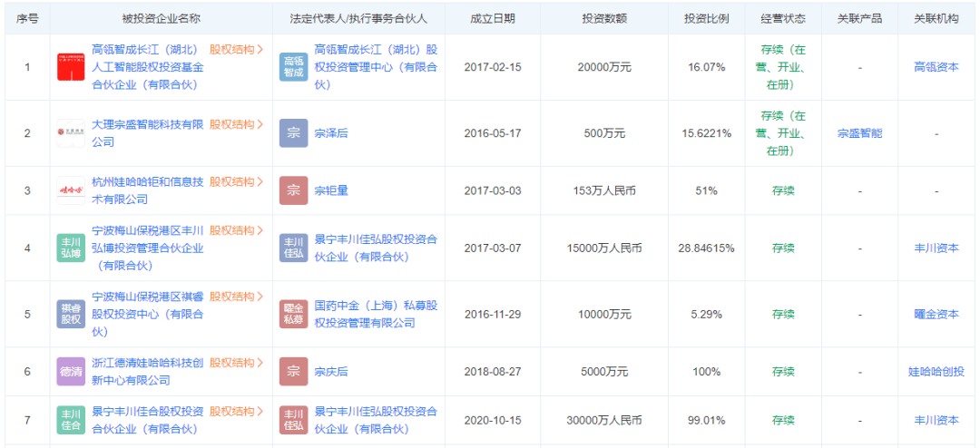Click the red 曜金私募 badge icon
Viewport: 980px width, 448px height.
pos(293,314)
